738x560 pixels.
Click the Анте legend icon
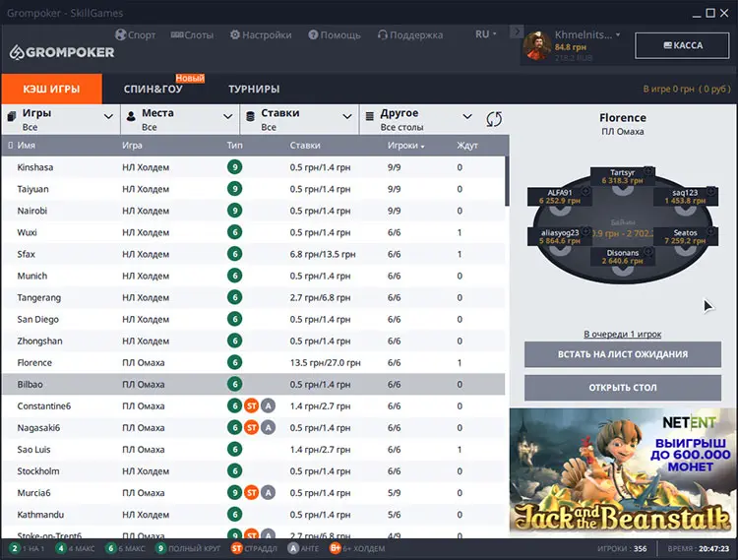(x=293, y=549)
